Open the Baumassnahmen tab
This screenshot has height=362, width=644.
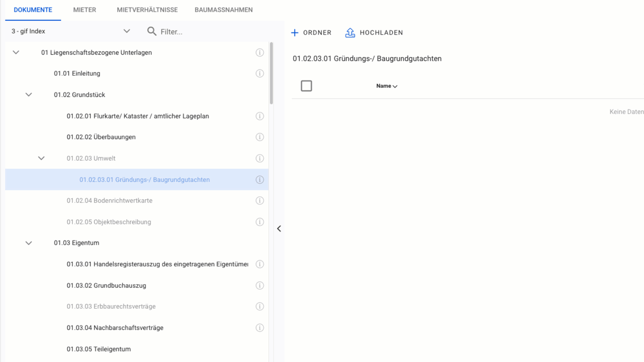click(223, 10)
